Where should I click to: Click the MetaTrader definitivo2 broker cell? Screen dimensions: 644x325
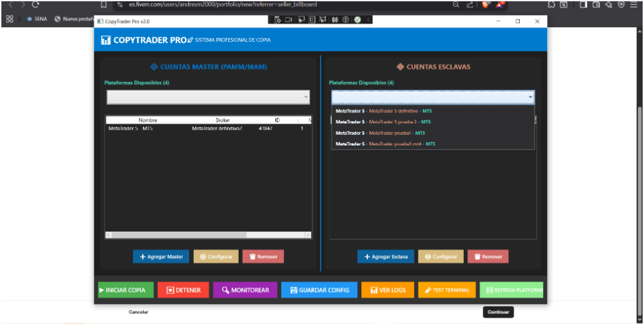(217, 129)
